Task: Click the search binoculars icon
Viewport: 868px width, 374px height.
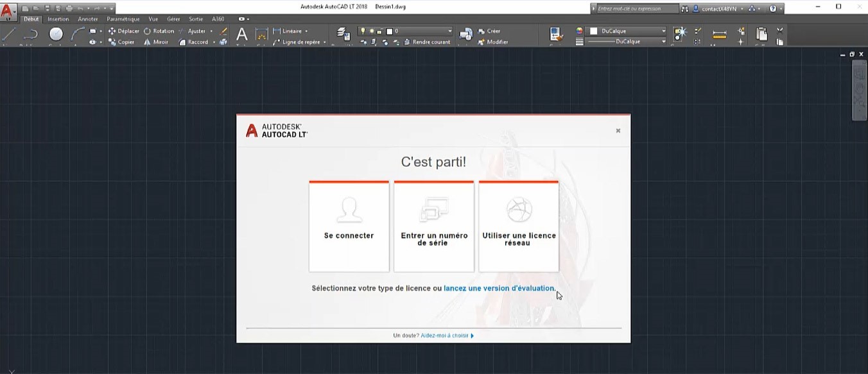Action: [685, 8]
